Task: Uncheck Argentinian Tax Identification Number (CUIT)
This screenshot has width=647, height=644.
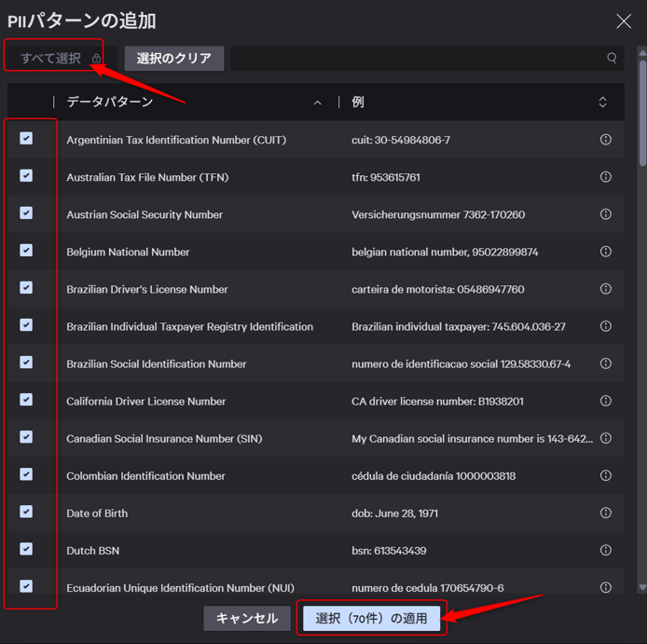Action: (x=26, y=139)
